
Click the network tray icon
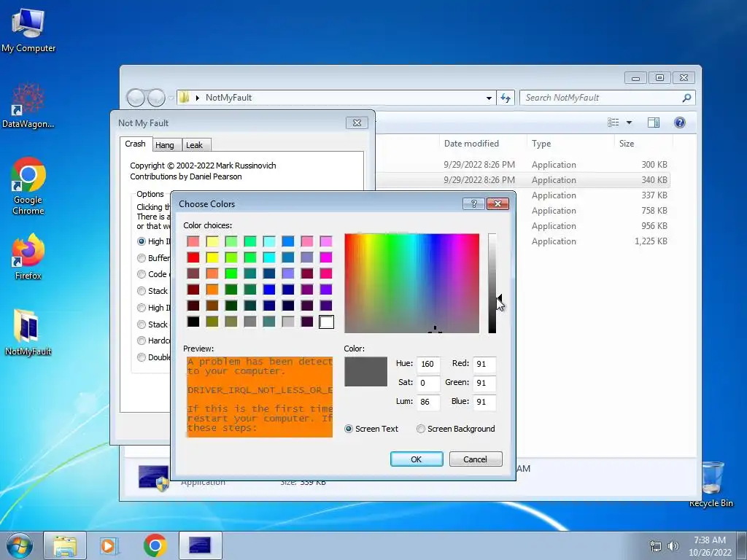pos(656,546)
